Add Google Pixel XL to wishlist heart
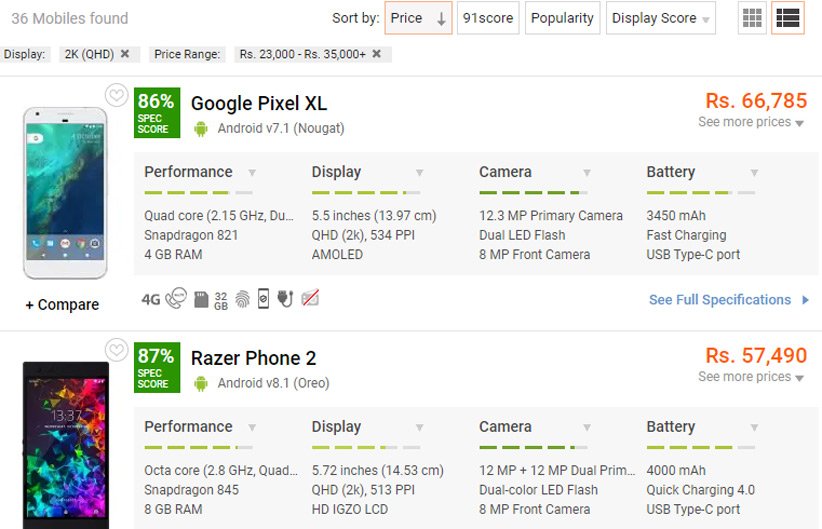 116,95
